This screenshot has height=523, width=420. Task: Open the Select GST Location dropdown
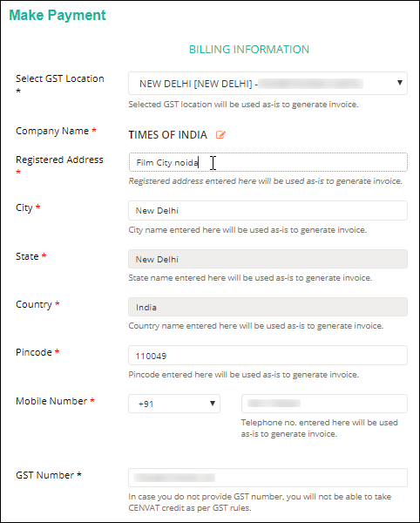(268, 83)
